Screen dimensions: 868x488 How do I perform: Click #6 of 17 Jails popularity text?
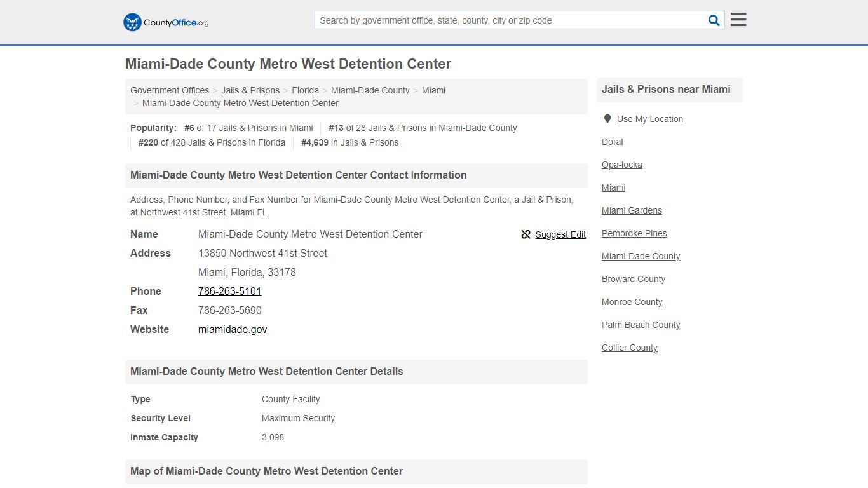[x=248, y=128]
